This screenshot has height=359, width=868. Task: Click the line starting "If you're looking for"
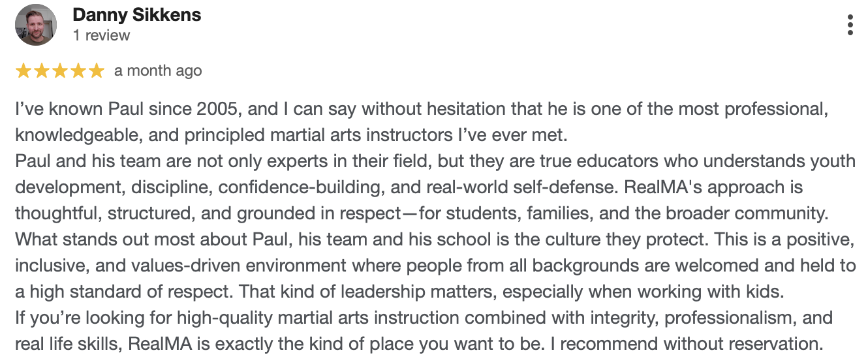point(418,318)
